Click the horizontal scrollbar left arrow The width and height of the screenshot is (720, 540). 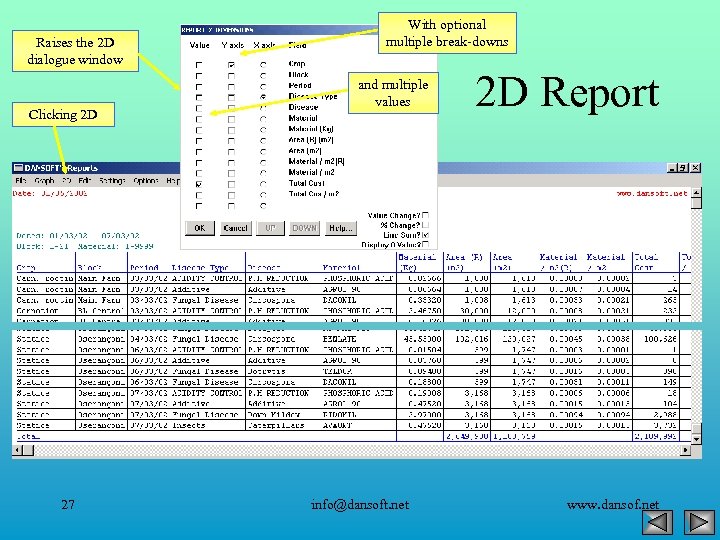click(17, 450)
